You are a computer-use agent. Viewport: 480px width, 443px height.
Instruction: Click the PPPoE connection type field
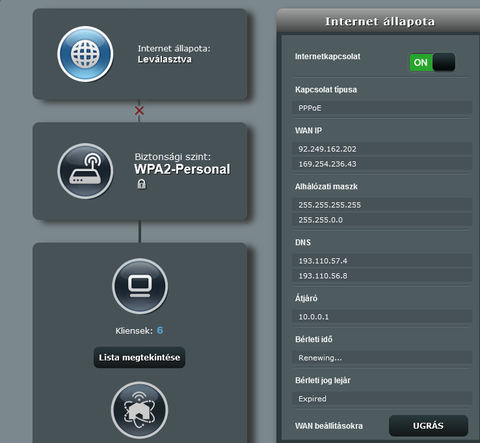(382, 108)
